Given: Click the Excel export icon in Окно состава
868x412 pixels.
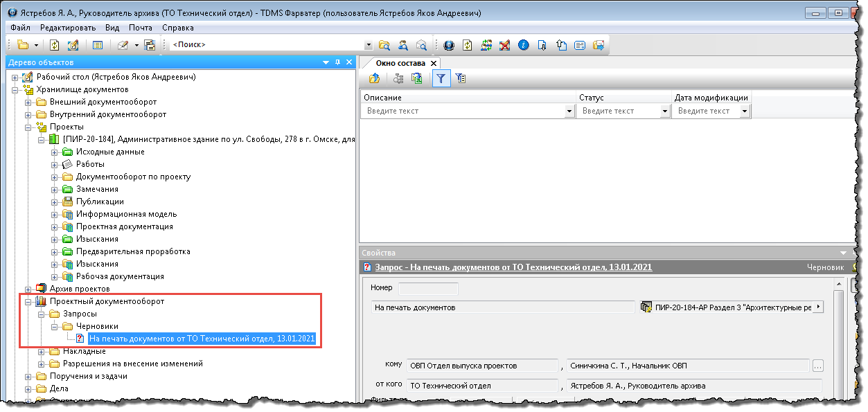Looking at the screenshot, I should [417, 79].
